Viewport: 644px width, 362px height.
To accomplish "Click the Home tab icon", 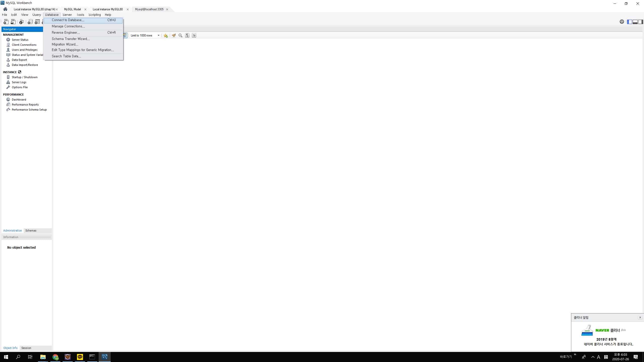I will click(5, 9).
